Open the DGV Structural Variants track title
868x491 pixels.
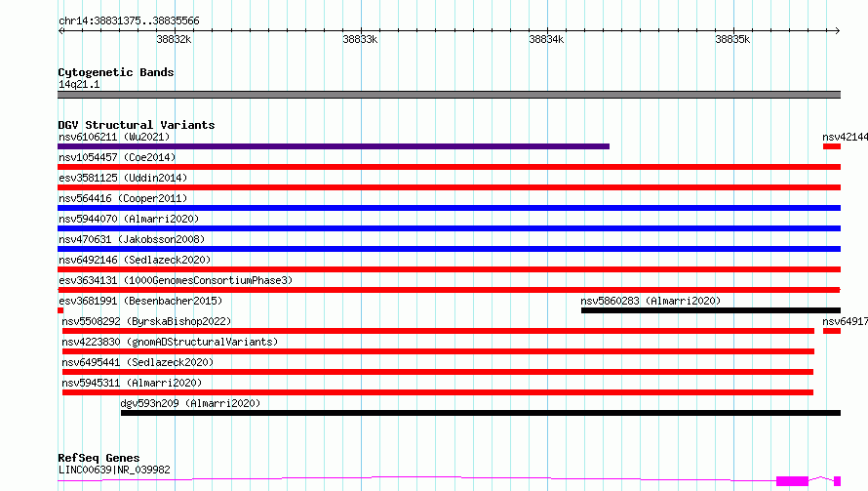[137, 125]
